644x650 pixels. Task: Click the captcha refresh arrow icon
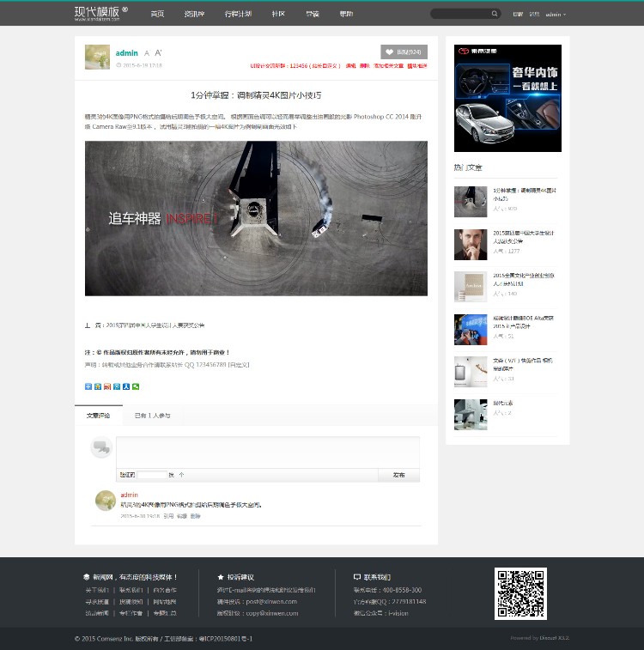click(x=181, y=475)
